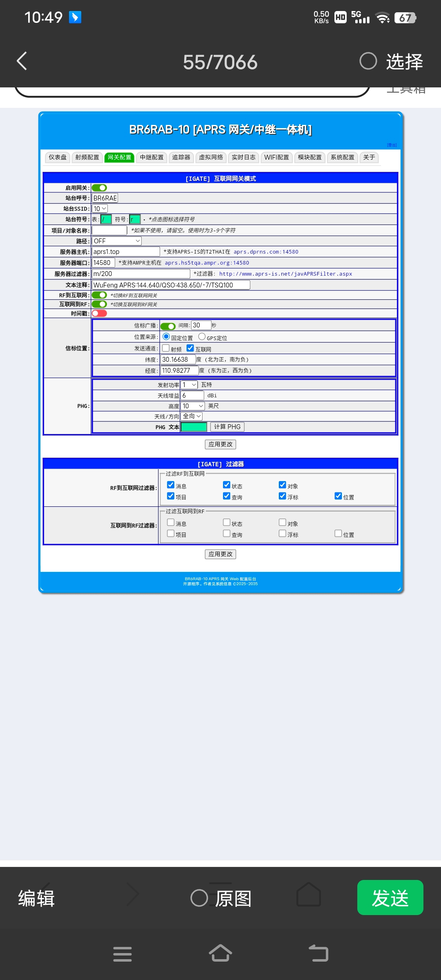This screenshot has width=441, height=980.
Task: Tap the home navigation icon
Action: click(x=220, y=953)
